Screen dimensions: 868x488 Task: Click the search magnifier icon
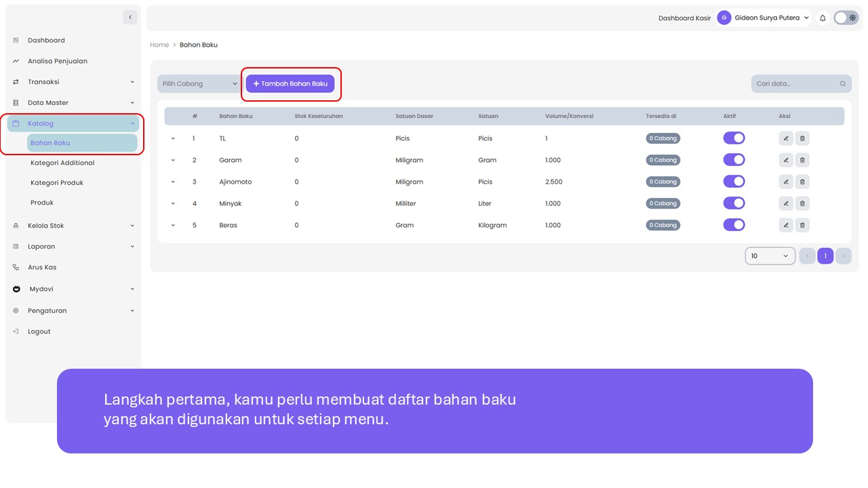coord(843,84)
